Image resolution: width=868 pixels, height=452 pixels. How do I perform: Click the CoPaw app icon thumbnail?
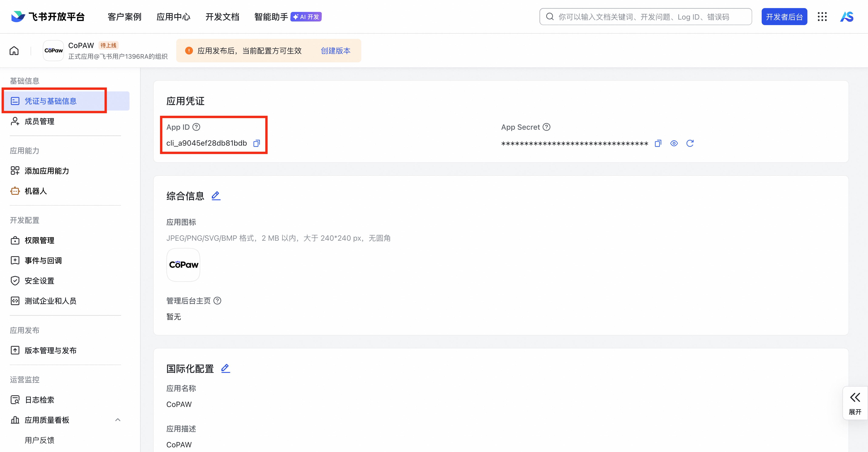(x=183, y=265)
